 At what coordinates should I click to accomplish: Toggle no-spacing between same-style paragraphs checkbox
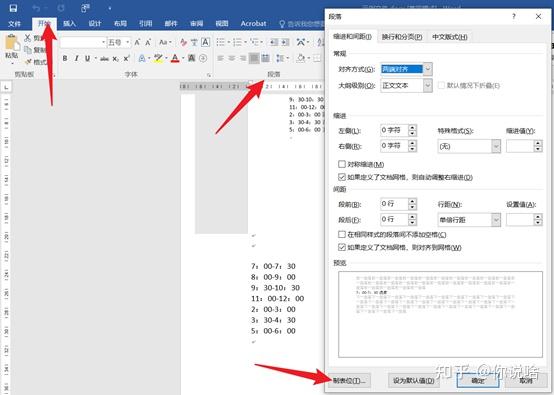[342, 234]
